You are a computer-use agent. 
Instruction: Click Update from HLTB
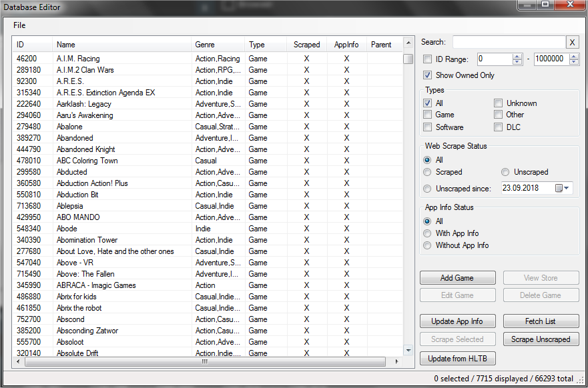click(457, 358)
